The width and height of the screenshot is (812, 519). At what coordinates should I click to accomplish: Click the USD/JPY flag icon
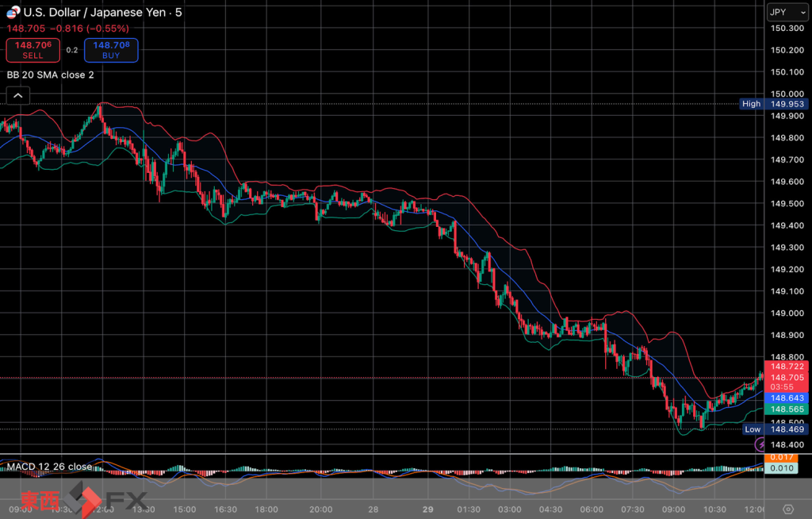13,12
